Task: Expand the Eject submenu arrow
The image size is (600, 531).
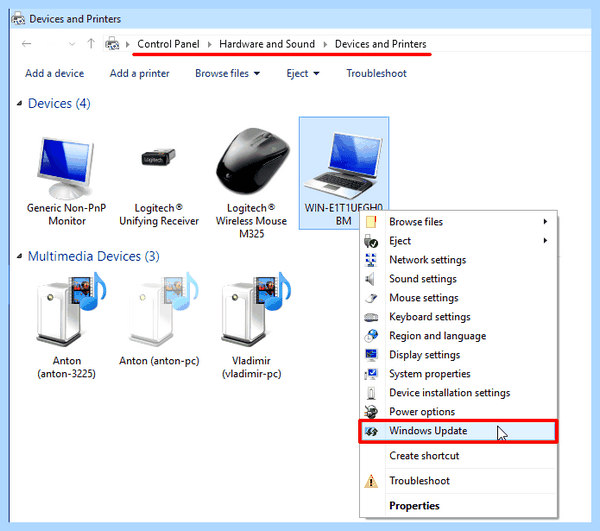Action: (545, 241)
